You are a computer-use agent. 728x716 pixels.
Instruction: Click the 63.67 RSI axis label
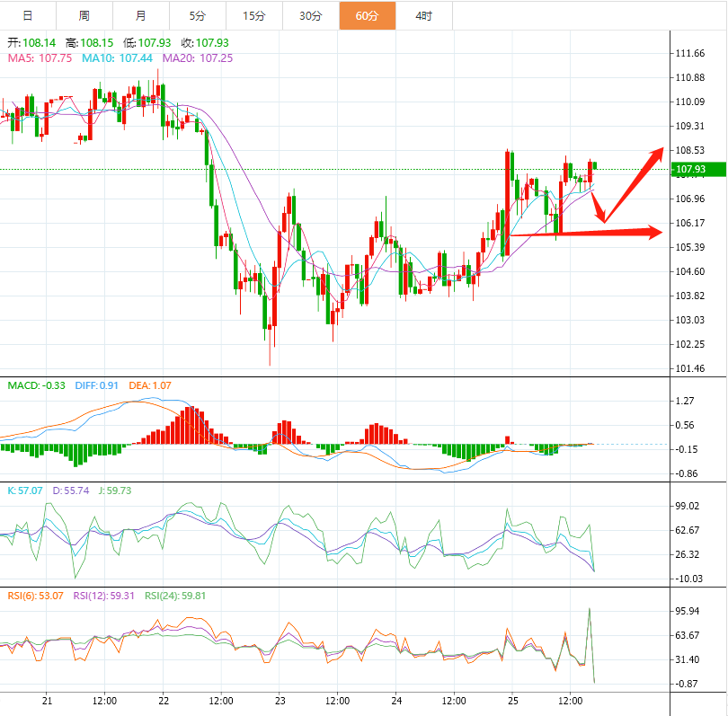click(688, 635)
